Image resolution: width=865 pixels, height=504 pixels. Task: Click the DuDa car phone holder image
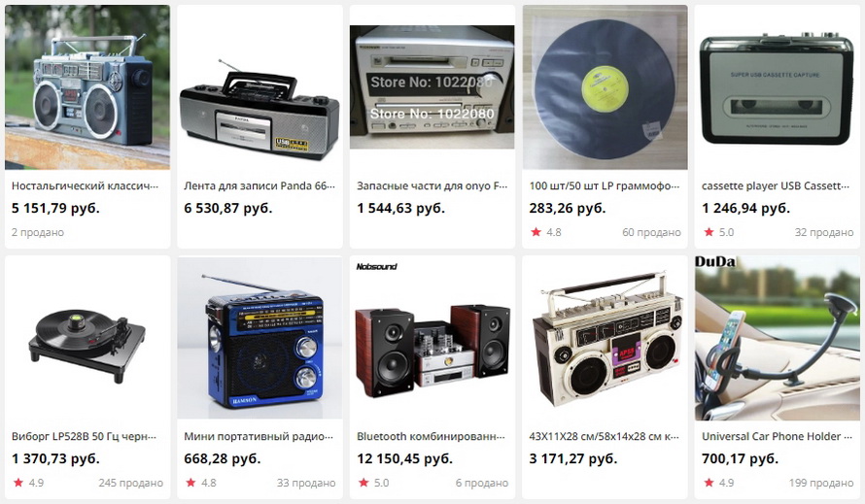tap(777, 338)
